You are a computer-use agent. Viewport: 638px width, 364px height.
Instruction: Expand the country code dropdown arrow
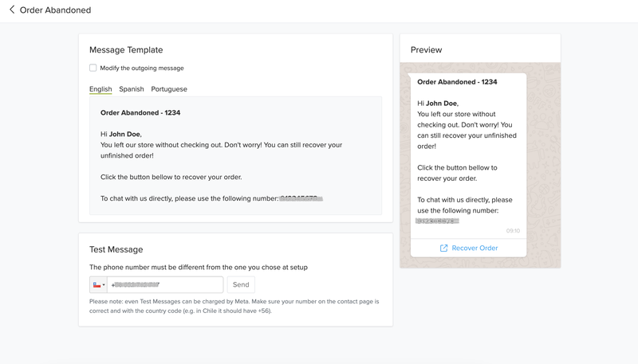(104, 285)
